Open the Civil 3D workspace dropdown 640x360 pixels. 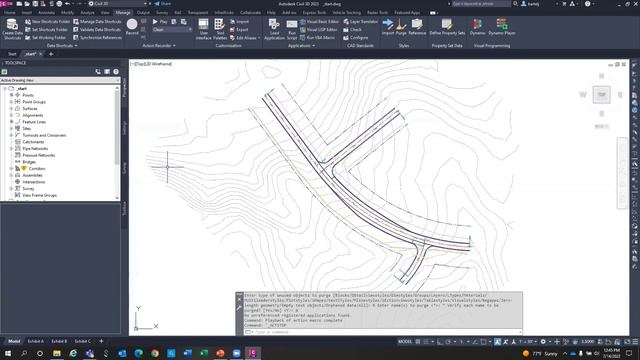pyautogui.click(x=118, y=4)
